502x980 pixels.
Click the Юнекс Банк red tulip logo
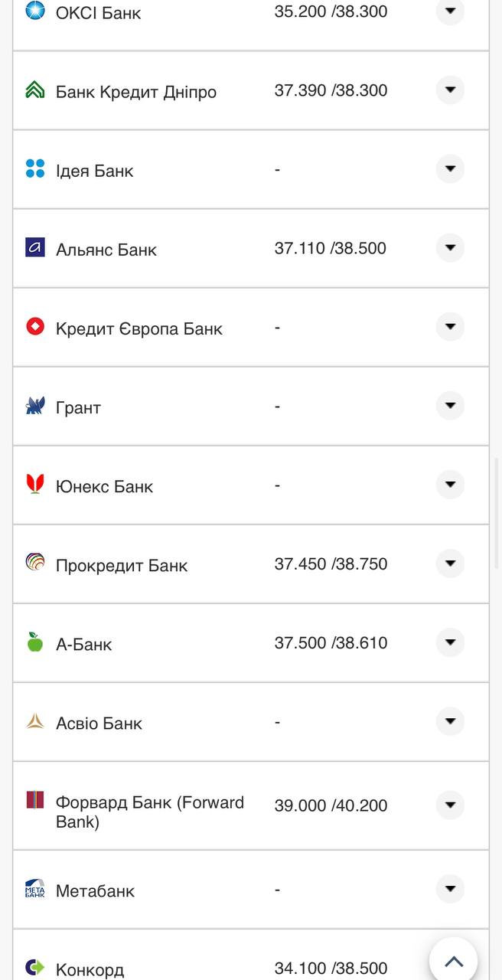(35, 484)
